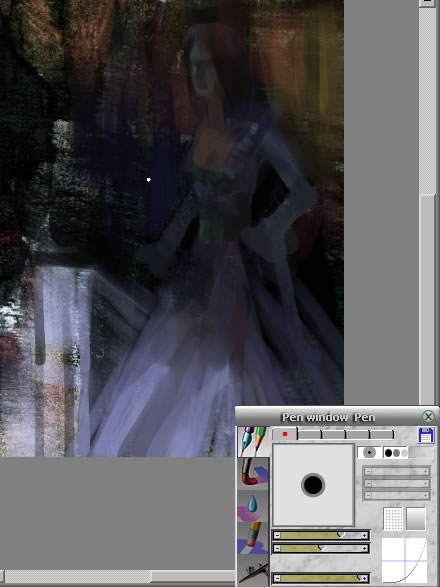
Task: Open the gray gradient swatch
Action: [416, 518]
